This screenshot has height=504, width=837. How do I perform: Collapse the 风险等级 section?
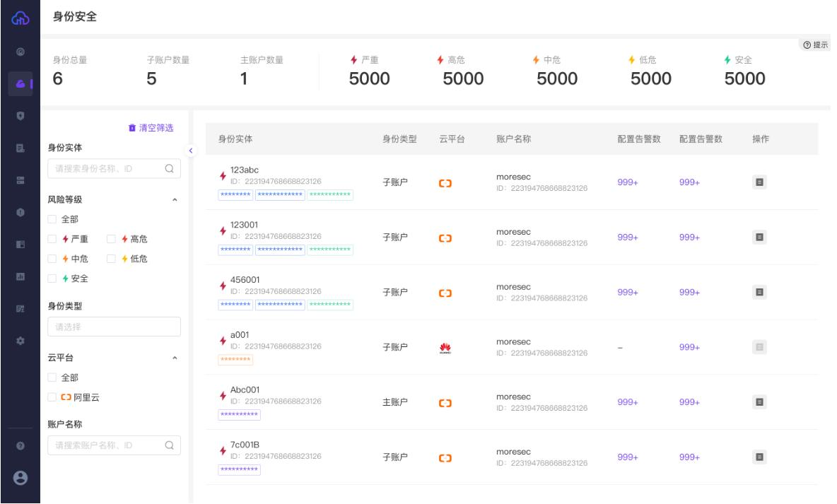pyautogui.click(x=175, y=199)
